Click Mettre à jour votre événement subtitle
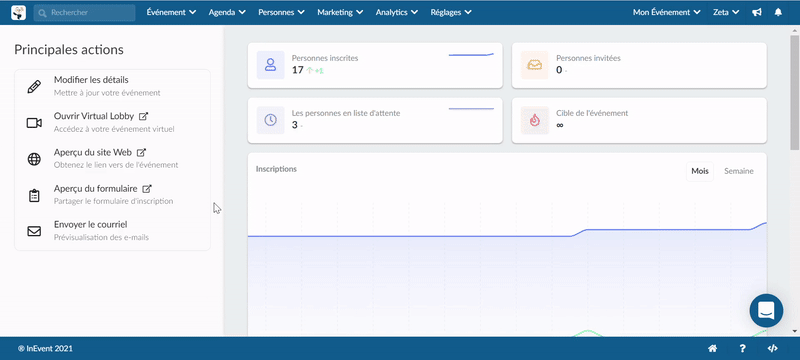Image resolution: width=800 pixels, height=360 pixels. pyautogui.click(x=107, y=93)
